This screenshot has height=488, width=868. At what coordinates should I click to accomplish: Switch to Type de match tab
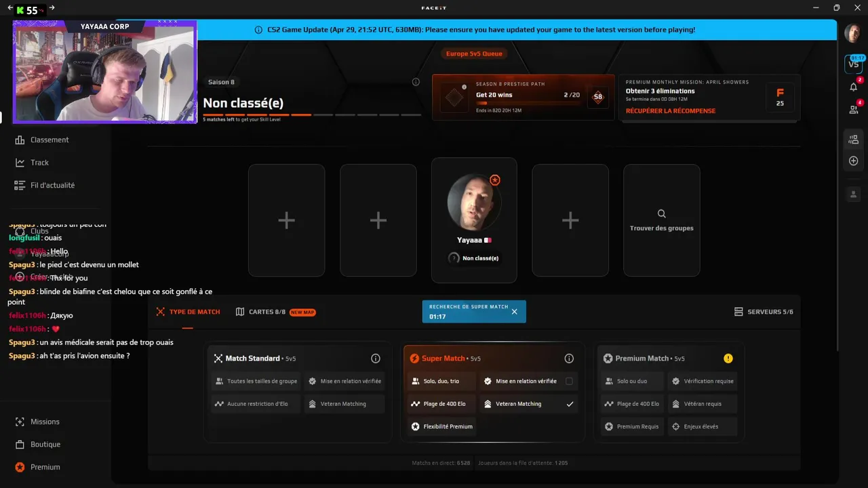[188, 312]
